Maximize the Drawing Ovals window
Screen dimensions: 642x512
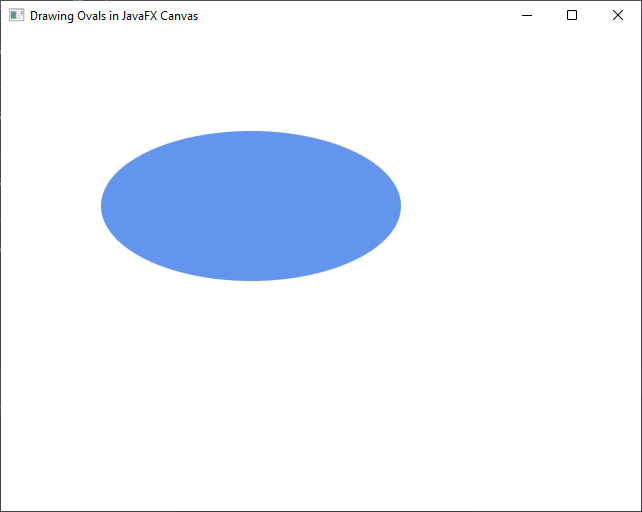[572, 15]
